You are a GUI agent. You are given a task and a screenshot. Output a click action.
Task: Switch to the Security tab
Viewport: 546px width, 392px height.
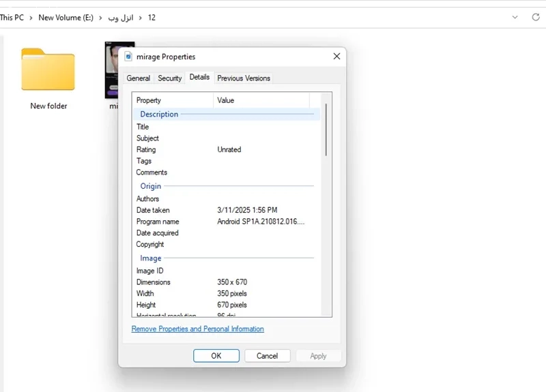169,78
